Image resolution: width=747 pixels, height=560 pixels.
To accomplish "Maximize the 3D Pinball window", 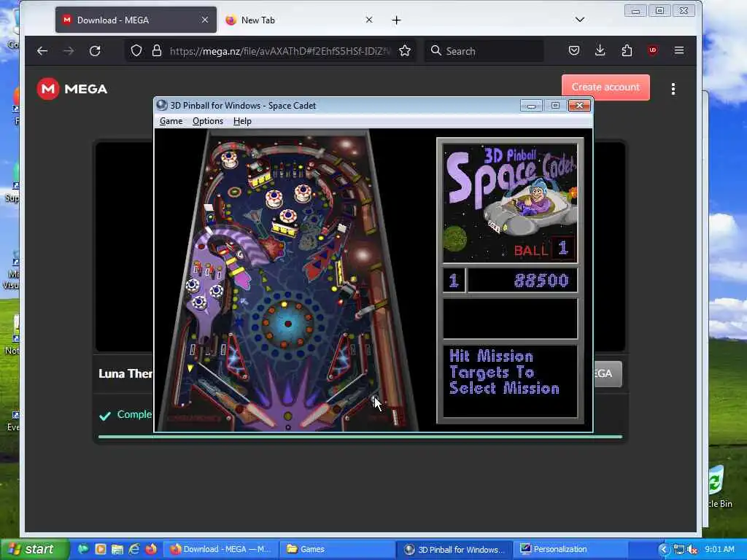I will pyautogui.click(x=555, y=105).
